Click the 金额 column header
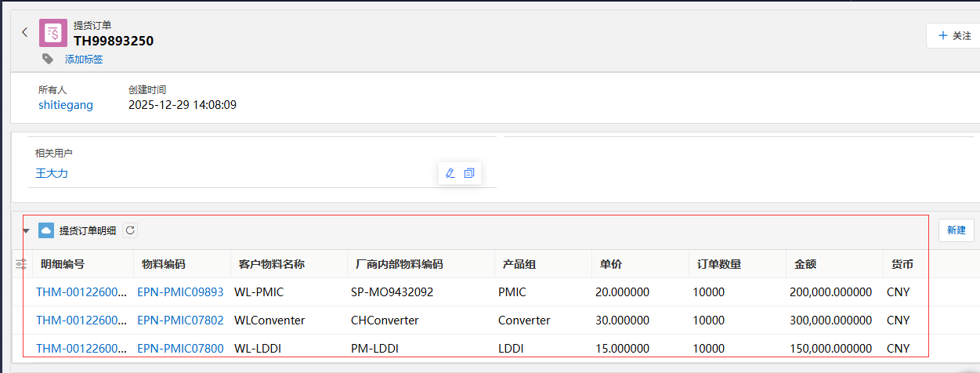 click(806, 265)
